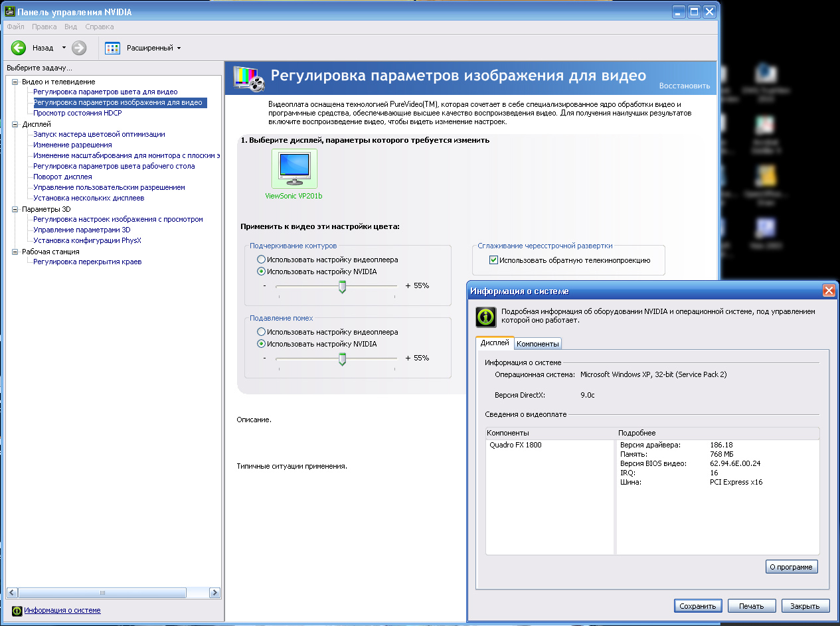Image resolution: width=840 pixels, height=626 pixels.
Task: Open Управление параметрами 3D
Action: (82, 230)
